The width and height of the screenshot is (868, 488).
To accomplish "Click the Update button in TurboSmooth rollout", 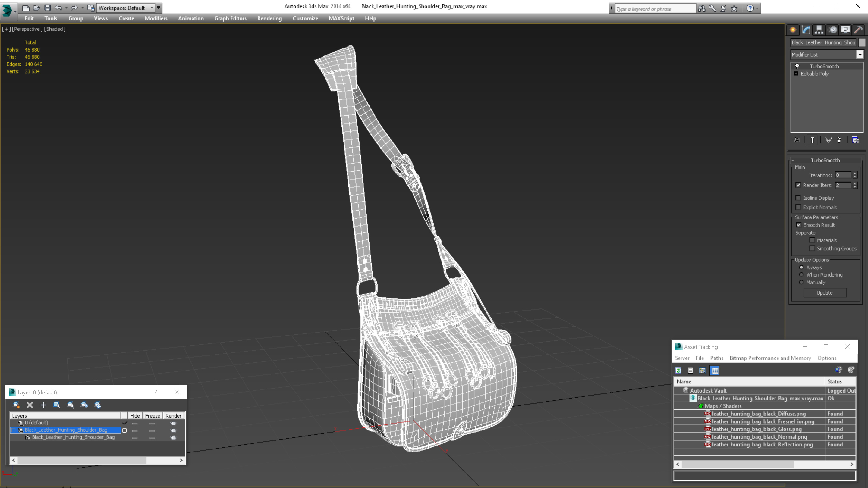I will pyautogui.click(x=825, y=293).
